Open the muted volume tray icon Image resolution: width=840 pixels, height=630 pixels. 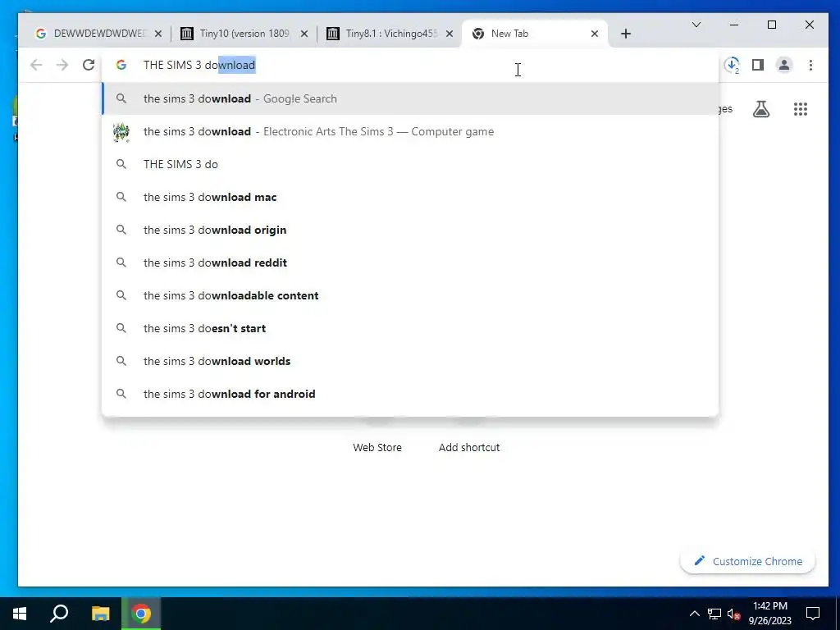pos(734,614)
